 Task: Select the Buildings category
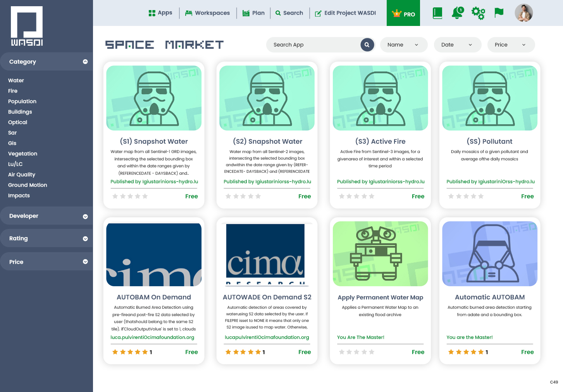point(20,112)
